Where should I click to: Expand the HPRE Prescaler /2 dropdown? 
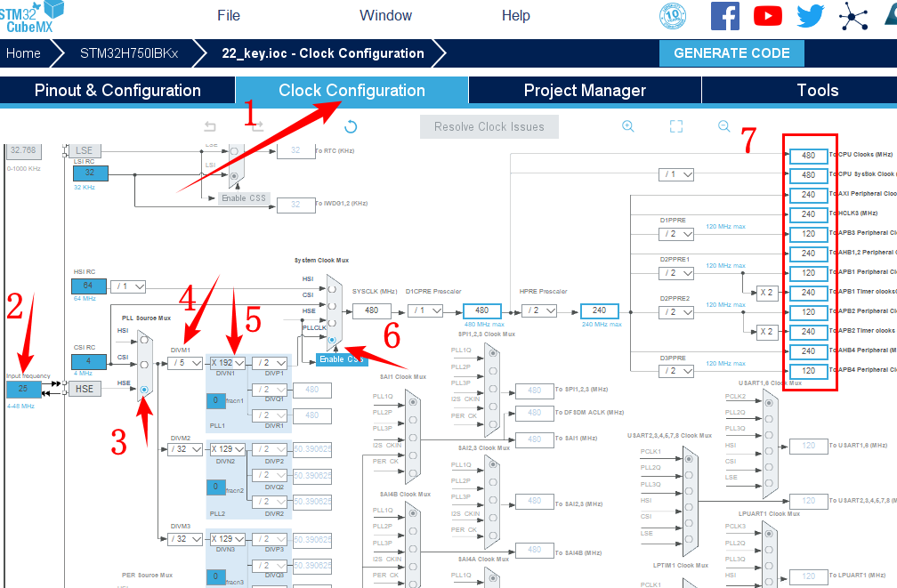(x=539, y=310)
